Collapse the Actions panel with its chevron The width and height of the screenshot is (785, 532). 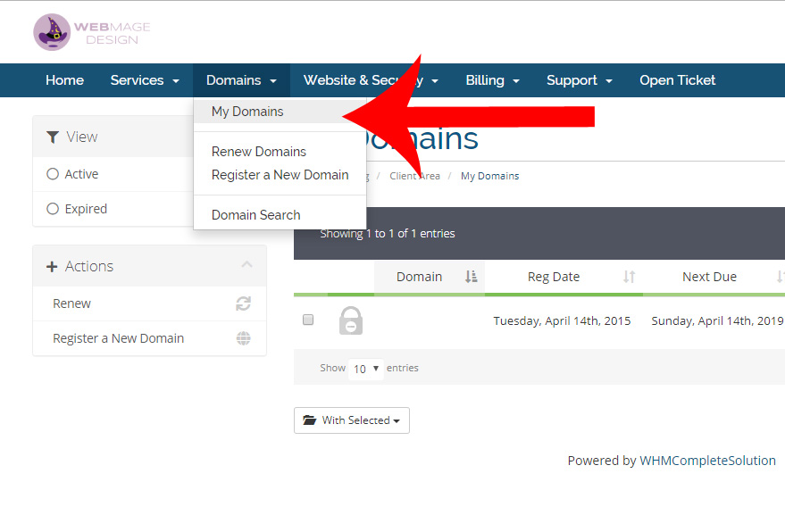[246, 264]
